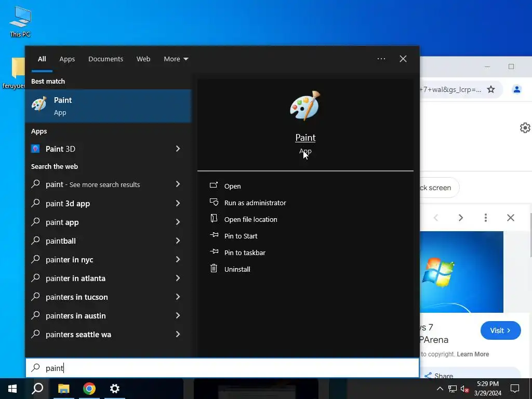Click the network icon in system tray
Image resolution: width=532 pixels, height=399 pixels.
(x=453, y=389)
